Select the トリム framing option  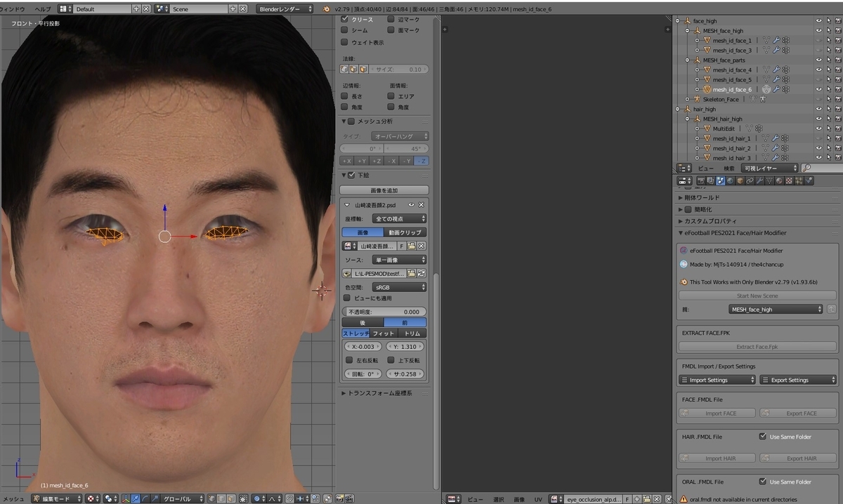click(x=412, y=333)
